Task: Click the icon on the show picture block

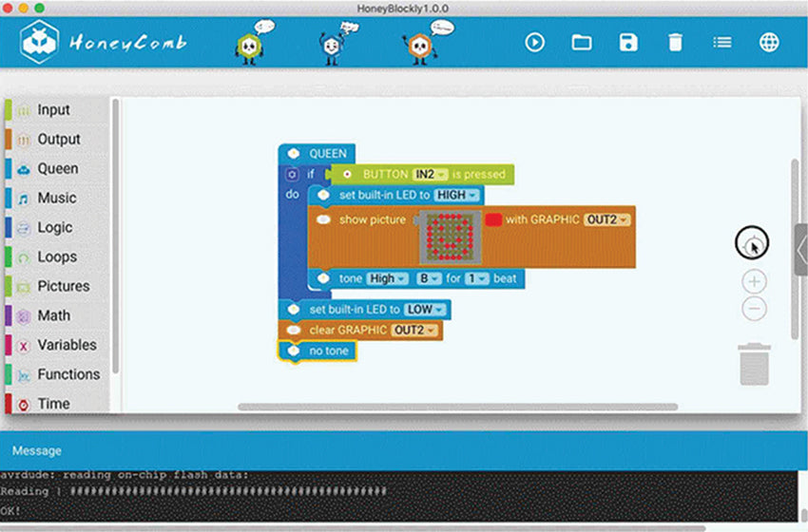Action: tap(323, 219)
